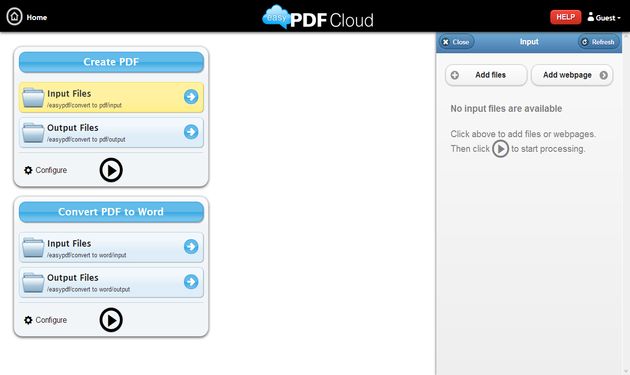This screenshot has width=630, height=375.
Task: Click the arrow icon on Add webpage
Action: pyautogui.click(x=603, y=75)
